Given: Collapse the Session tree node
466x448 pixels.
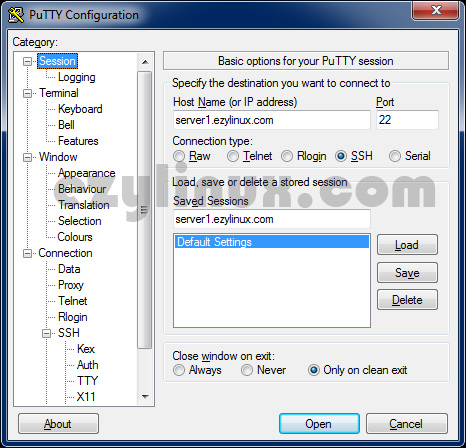Looking at the screenshot, I should click(x=27, y=61).
